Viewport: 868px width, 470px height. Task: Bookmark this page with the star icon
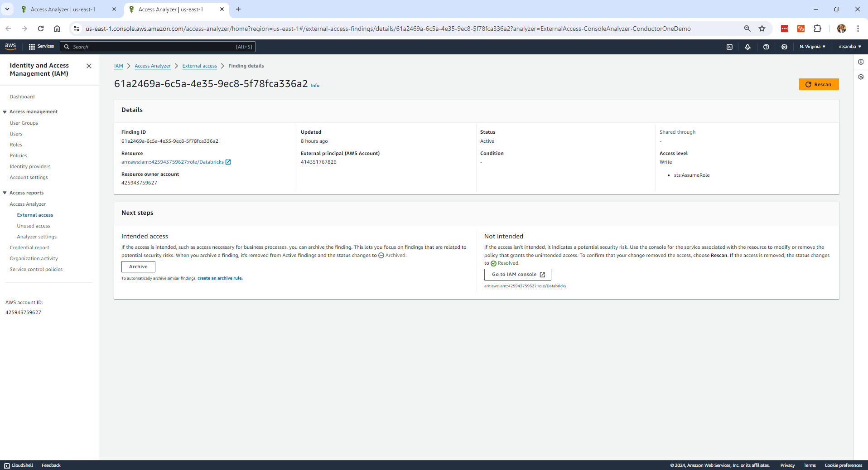(762, 29)
